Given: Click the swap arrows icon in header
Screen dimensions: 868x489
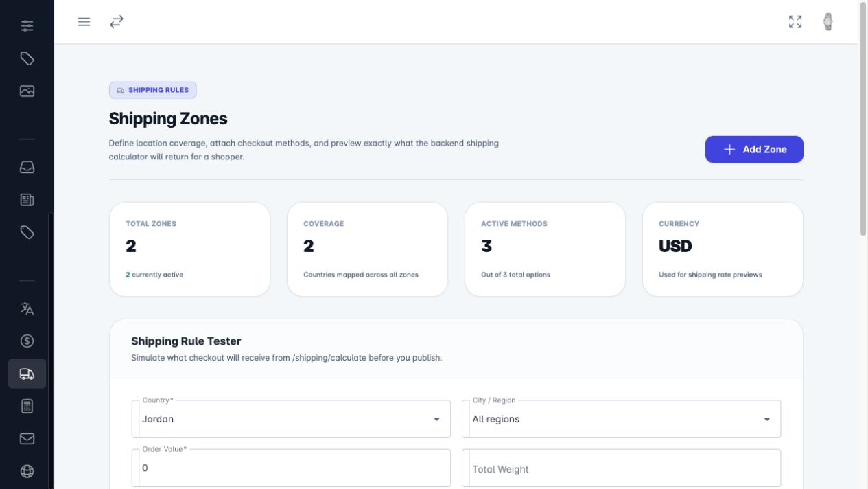Looking at the screenshot, I should [x=117, y=22].
